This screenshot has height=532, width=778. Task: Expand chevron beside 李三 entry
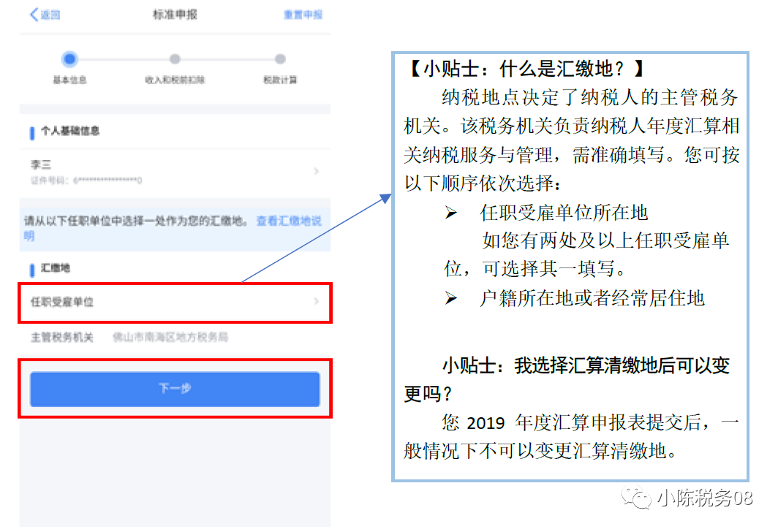[x=317, y=172]
